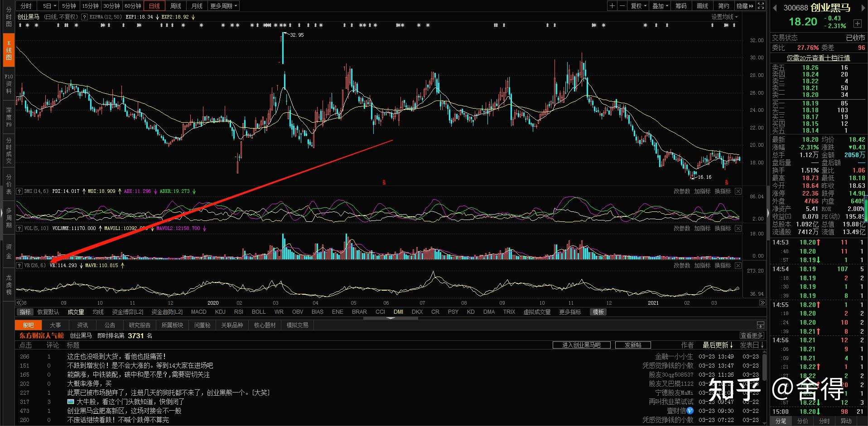Screen dimensions: 868x426
Task: Open 资金 sidebar item
Action: tap(9, 251)
